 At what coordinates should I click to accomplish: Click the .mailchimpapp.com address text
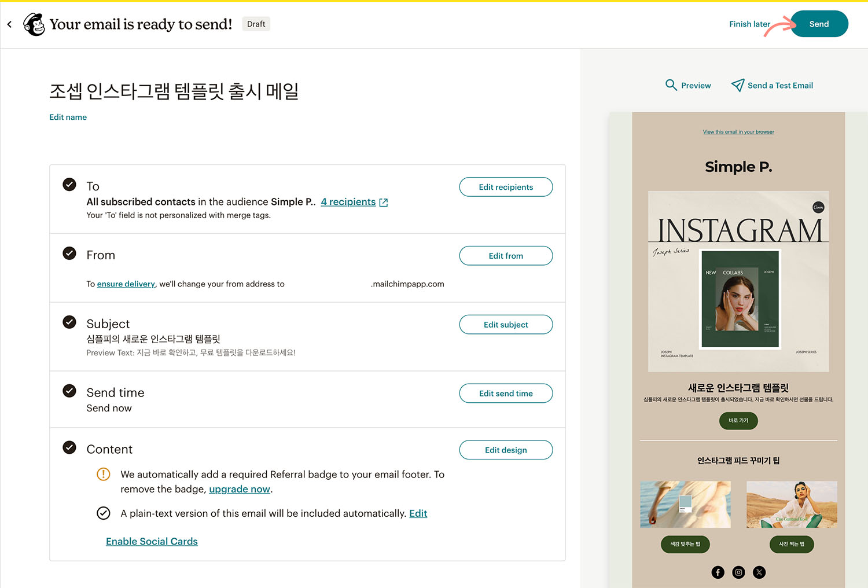coord(407,284)
